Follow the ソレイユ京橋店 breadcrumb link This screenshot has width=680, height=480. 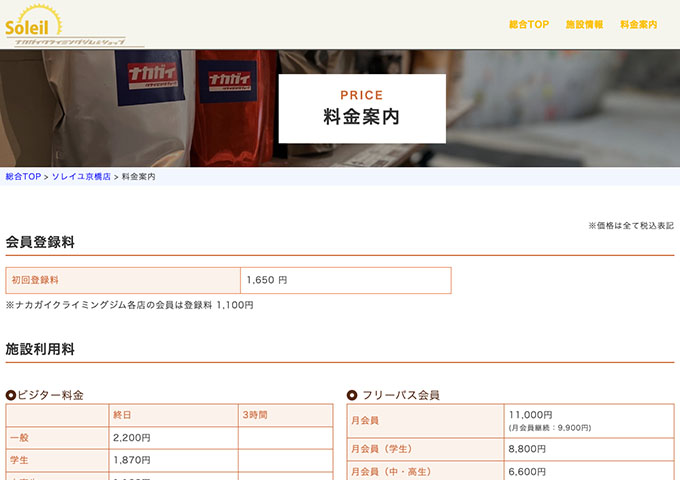tap(81, 176)
